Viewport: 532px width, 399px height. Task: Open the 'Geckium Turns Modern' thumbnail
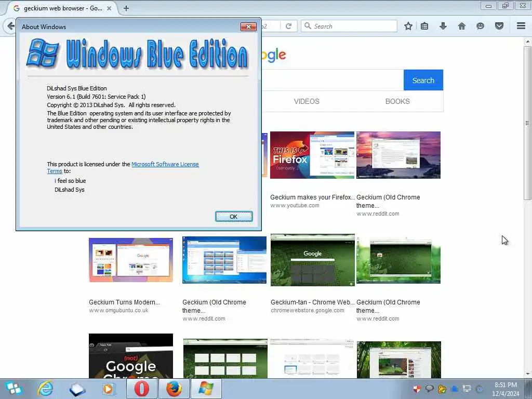(x=130, y=260)
